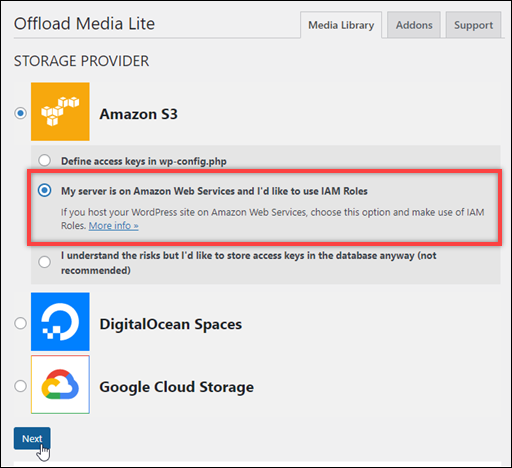Open the More info link

tap(113, 226)
